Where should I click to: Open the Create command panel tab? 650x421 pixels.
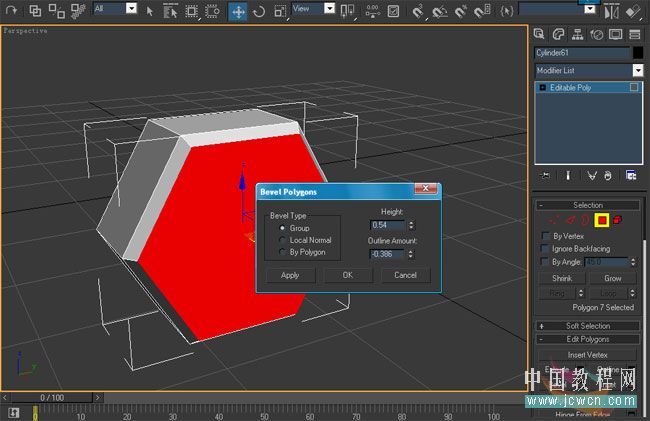click(539, 34)
